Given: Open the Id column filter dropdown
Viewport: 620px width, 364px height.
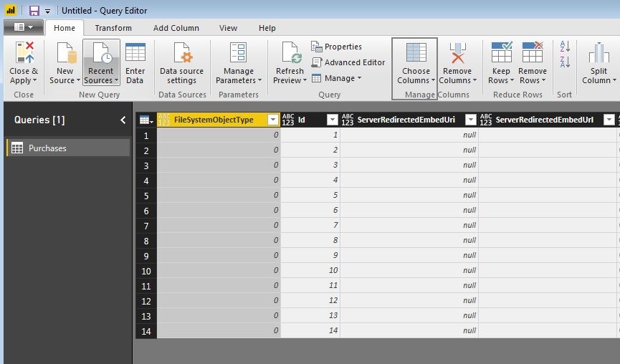Looking at the screenshot, I should click(332, 120).
